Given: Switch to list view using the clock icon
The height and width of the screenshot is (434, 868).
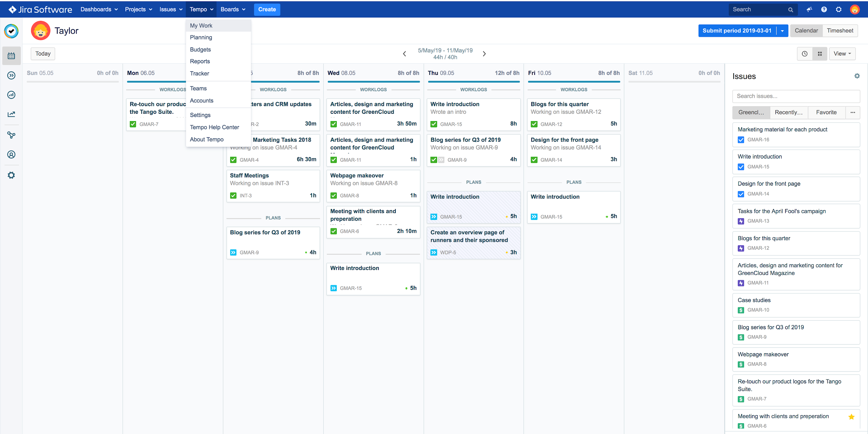Looking at the screenshot, I should pyautogui.click(x=805, y=54).
